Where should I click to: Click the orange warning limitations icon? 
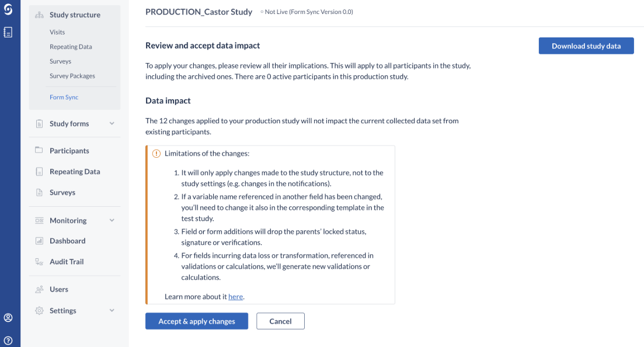click(x=156, y=154)
